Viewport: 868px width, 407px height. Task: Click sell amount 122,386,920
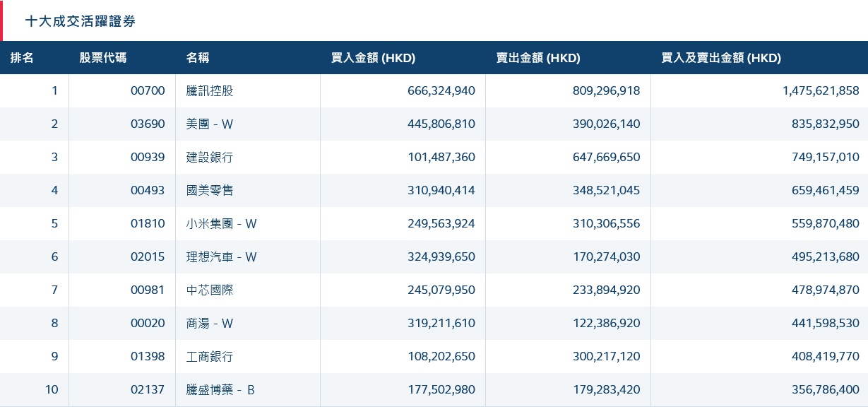tap(607, 323)
